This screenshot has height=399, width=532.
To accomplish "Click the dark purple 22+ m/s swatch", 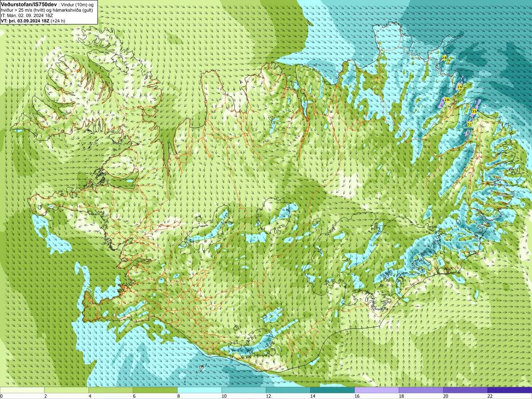I will [510, 390].
